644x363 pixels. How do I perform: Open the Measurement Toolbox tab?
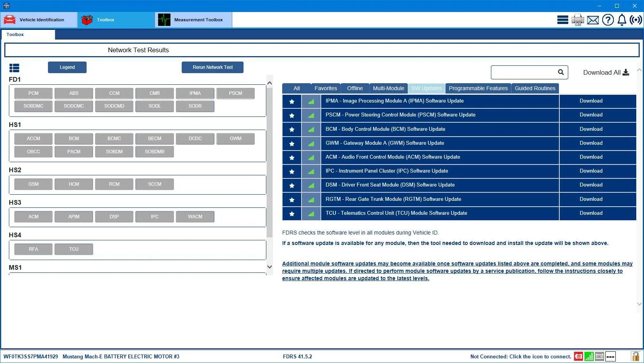(x=194, y=20)
